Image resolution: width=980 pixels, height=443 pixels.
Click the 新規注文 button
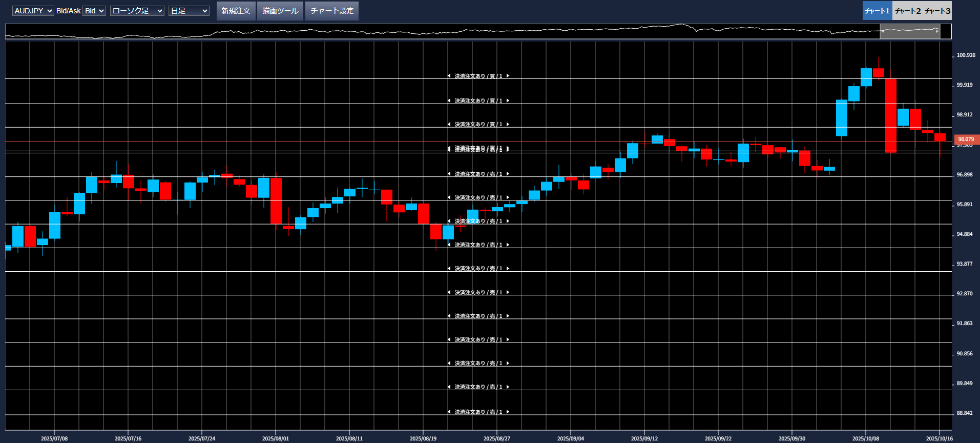236,11
